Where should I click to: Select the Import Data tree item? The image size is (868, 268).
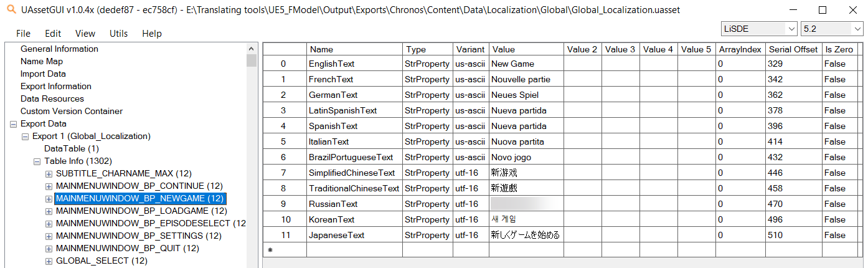pos(43,74)
